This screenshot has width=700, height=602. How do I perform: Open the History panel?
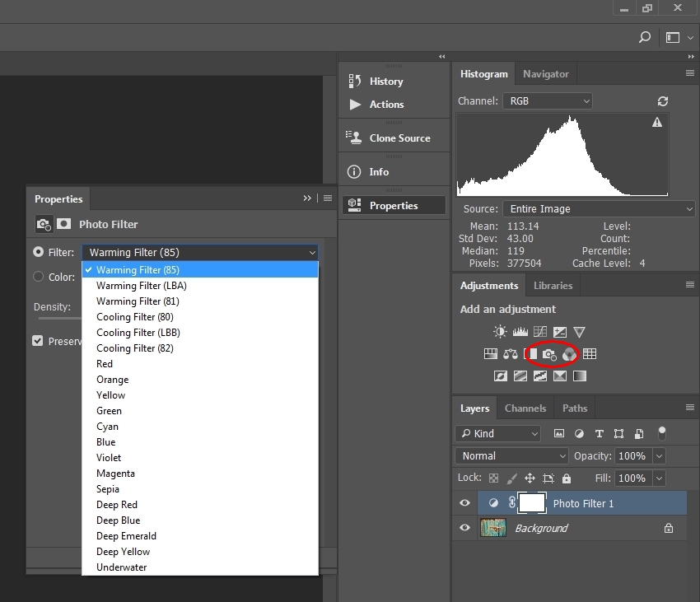[x=385, y=82]
